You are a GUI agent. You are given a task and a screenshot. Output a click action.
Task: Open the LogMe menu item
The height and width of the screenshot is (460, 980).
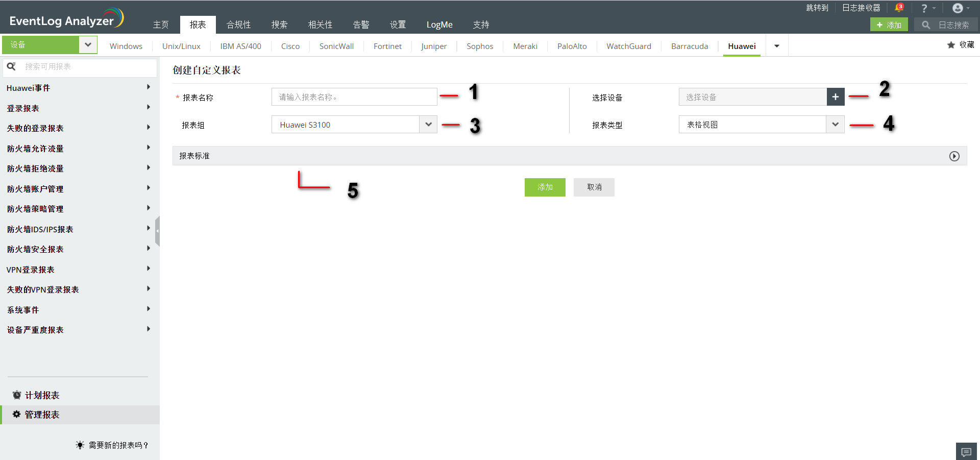click(439, 24)
